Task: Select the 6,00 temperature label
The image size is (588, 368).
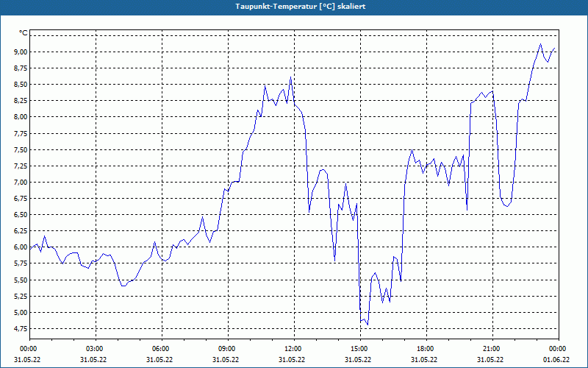Action: tap(21, 247)
